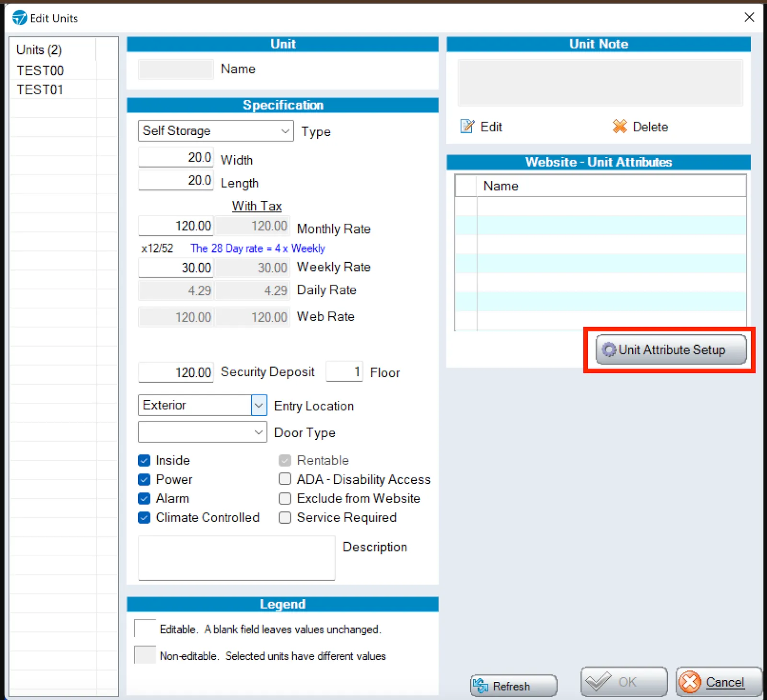767x700 pixels.
Task: Click the Unit Note text area
Action: click(x=600, y=83)
